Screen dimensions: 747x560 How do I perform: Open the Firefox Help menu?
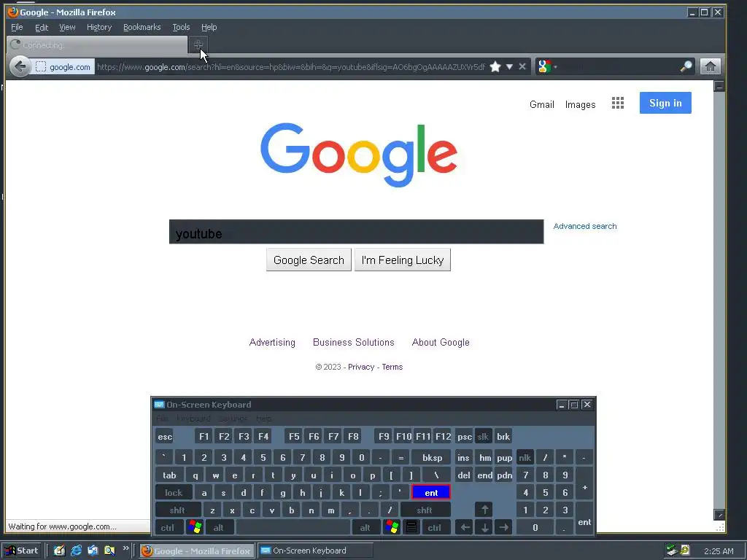(x=209, y=27)
